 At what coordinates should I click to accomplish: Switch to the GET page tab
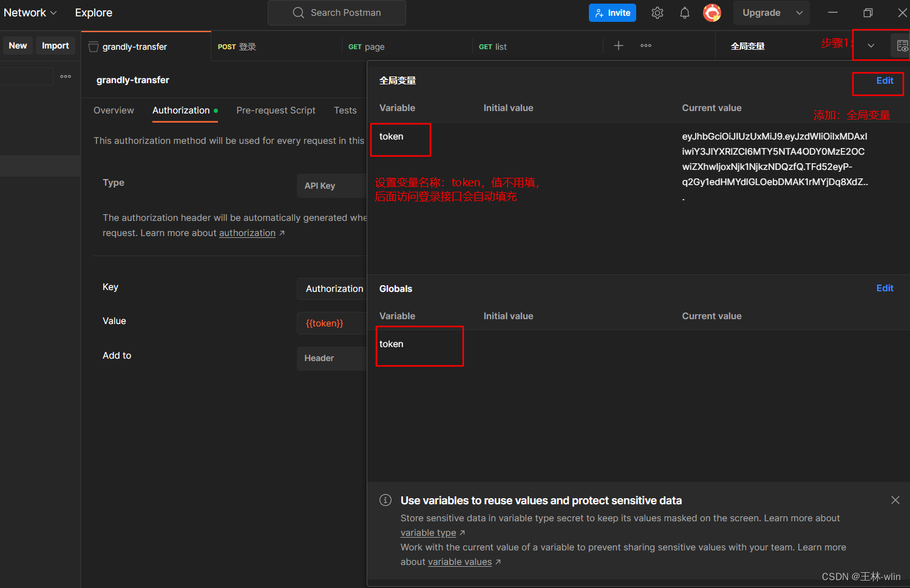click(407, 47)
